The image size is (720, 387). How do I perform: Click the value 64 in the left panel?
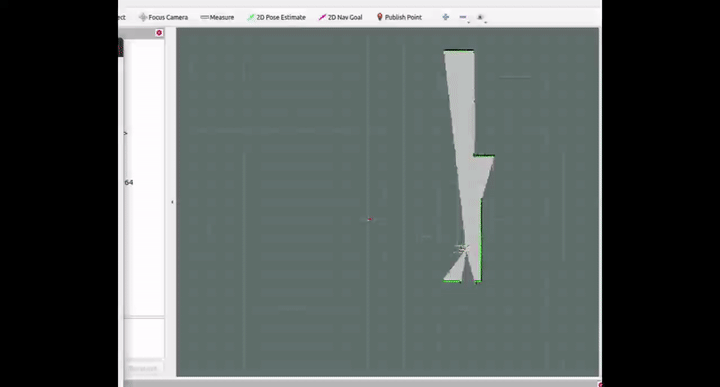click(129, 183)
